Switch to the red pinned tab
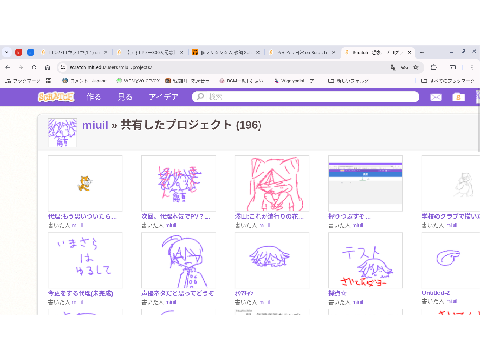Image resolution: width=480 pixels, height=360 pixels. coord(18,52)
